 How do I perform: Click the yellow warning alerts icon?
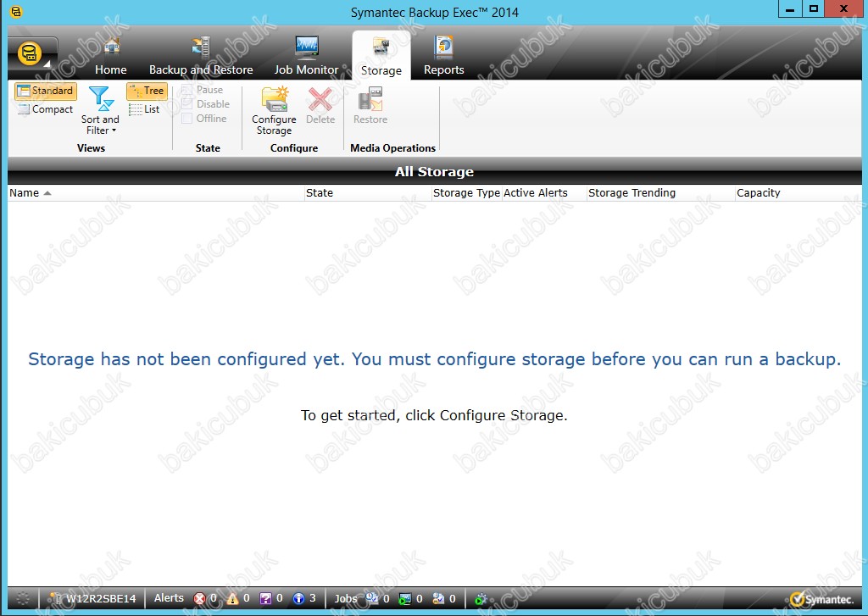[x=232, y=598]
